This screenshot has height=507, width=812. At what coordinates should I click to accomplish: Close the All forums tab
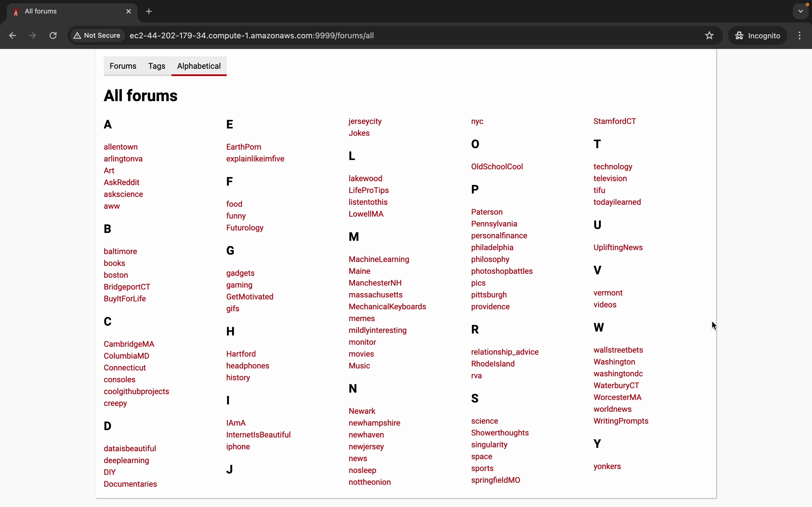click(129, 11)
